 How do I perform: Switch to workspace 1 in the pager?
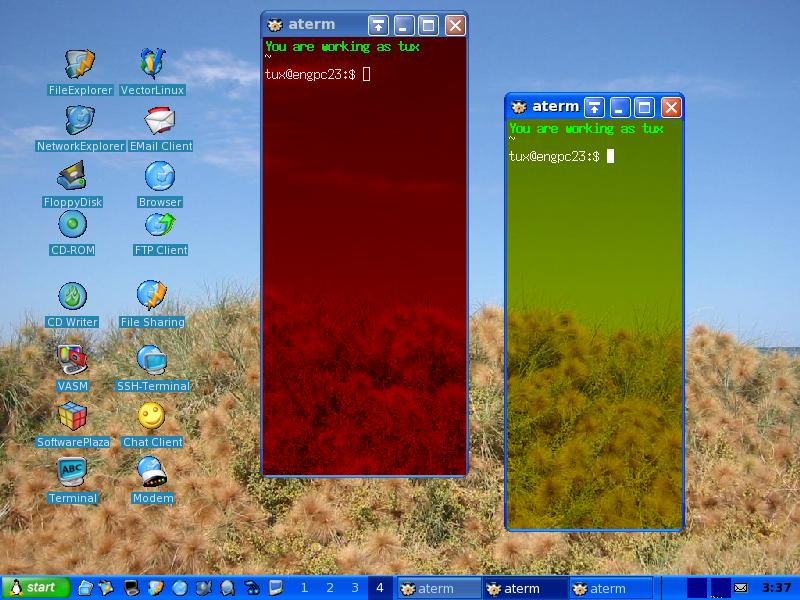[x=304, y=588]
